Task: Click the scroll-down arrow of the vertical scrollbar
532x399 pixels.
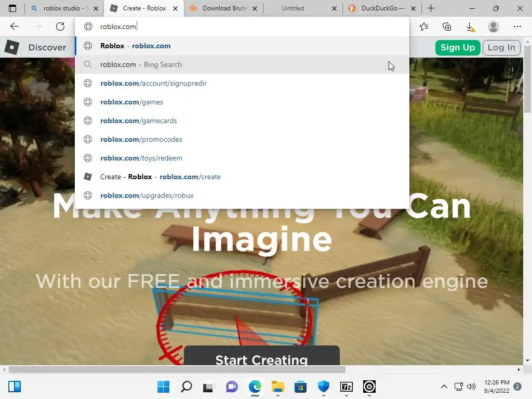Action: pyautogui.click(x=527, y=361)
